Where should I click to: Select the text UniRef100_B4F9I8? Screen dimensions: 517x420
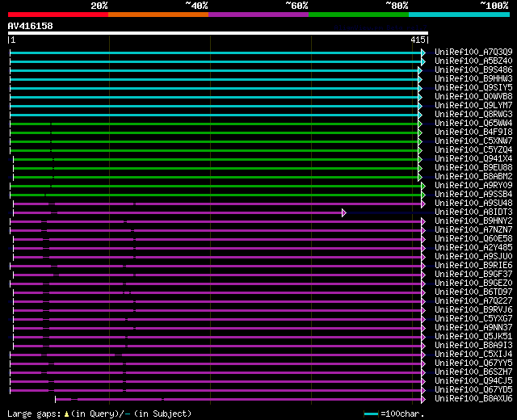[x=473, y=132]
